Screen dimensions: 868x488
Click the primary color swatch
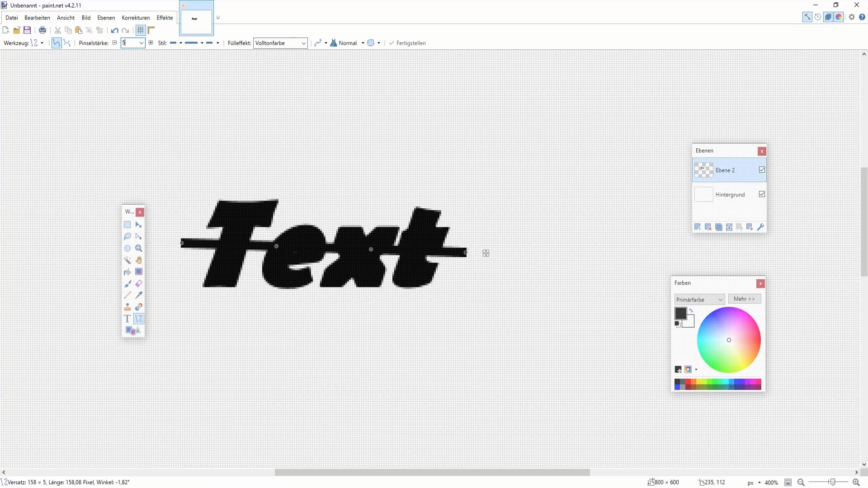coord(680,313)
